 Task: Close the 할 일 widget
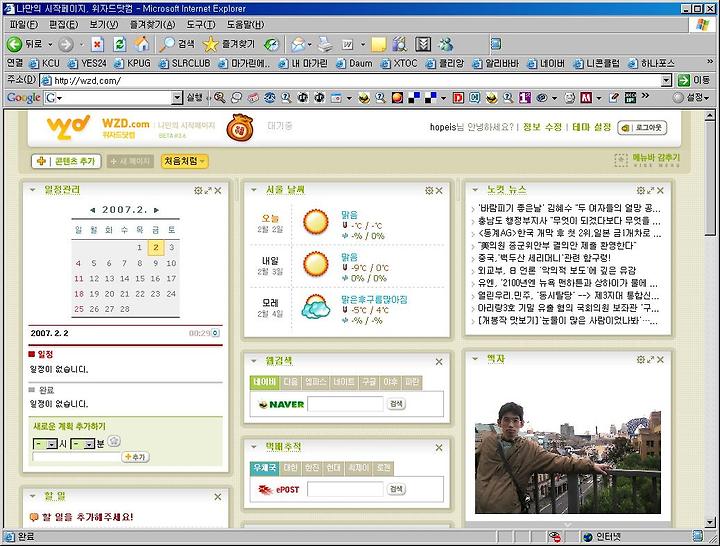(218, 497)
